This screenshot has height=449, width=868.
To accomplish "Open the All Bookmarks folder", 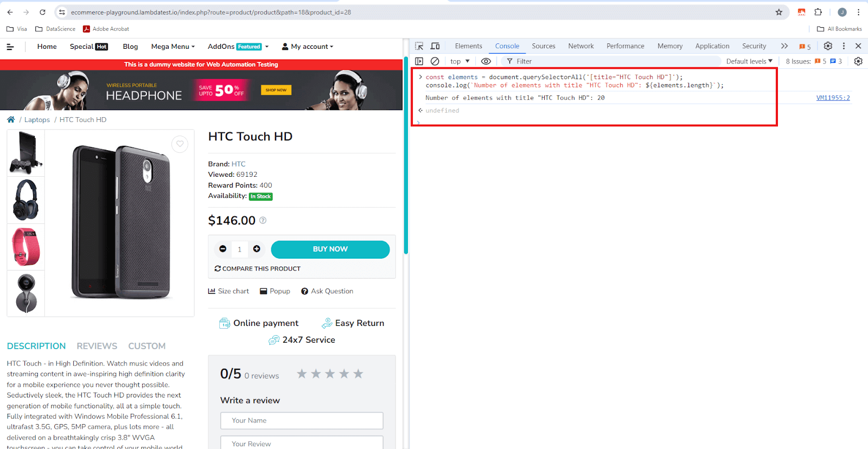I will pyautogui.click(x=839, y=29).
